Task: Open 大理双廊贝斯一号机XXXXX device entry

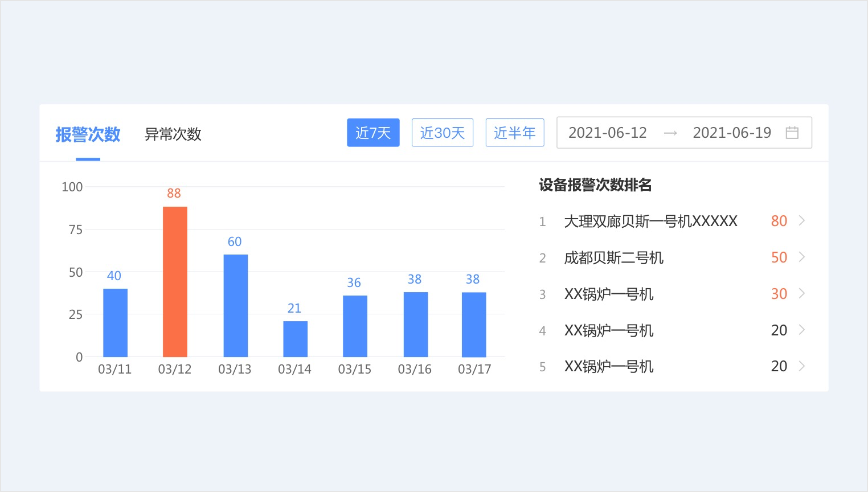Action: (x=650, y=221)
